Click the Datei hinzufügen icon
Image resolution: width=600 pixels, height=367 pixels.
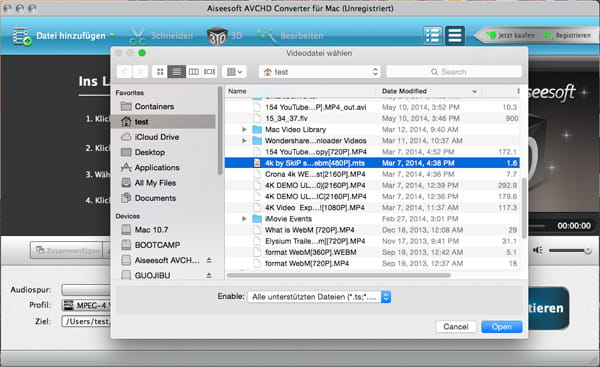click(x=21, y=36)
